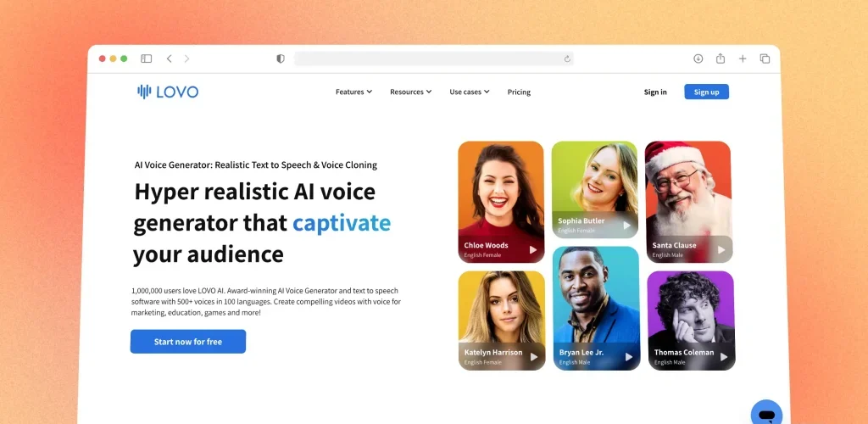
Task: Play the Santa Clause voice sample
Action: point(721,249)
